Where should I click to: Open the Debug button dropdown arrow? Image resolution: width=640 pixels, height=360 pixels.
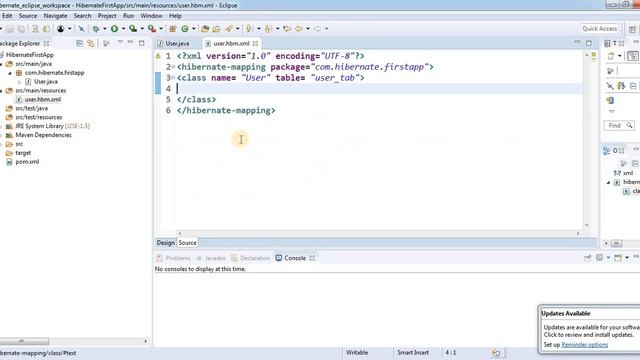104,29
